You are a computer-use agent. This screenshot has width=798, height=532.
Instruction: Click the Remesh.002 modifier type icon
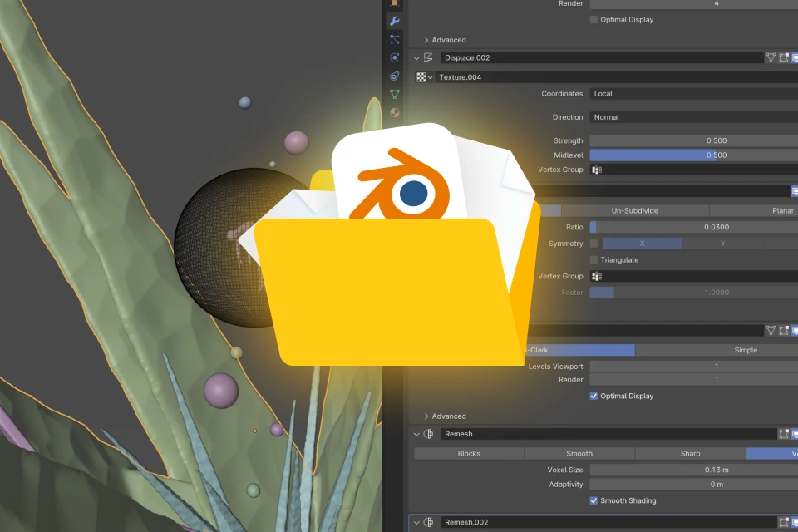[429, 522]
